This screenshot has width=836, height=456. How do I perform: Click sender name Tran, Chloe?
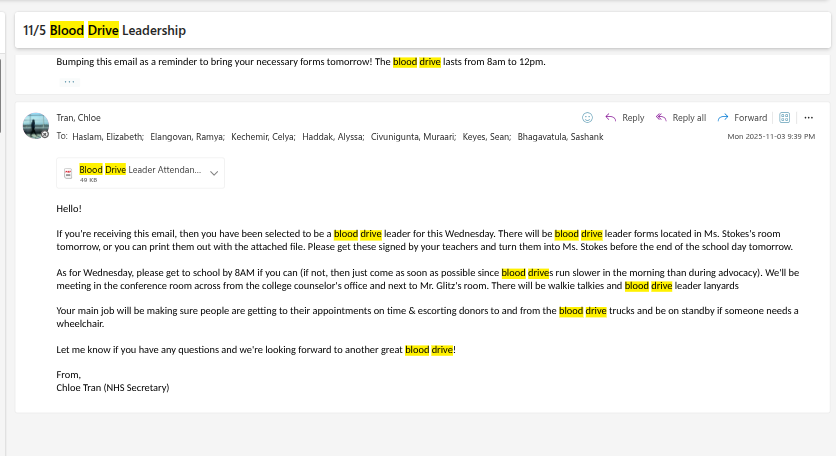78,118
